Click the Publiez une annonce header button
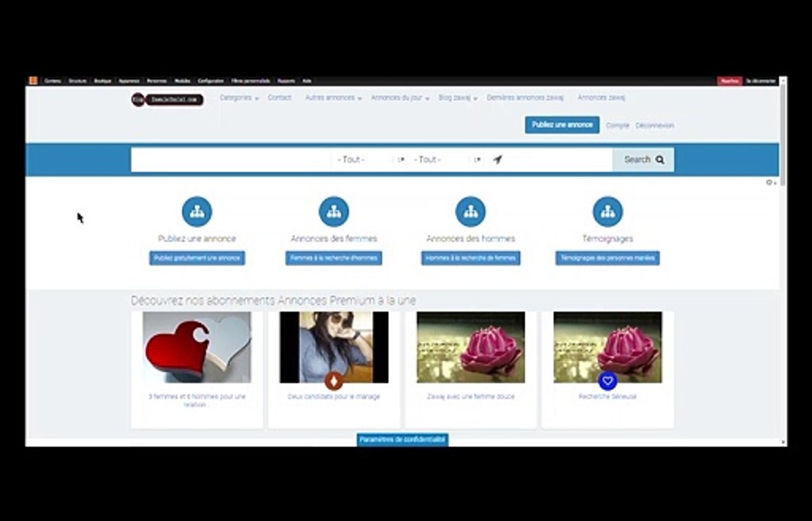 tap(562, 125)
